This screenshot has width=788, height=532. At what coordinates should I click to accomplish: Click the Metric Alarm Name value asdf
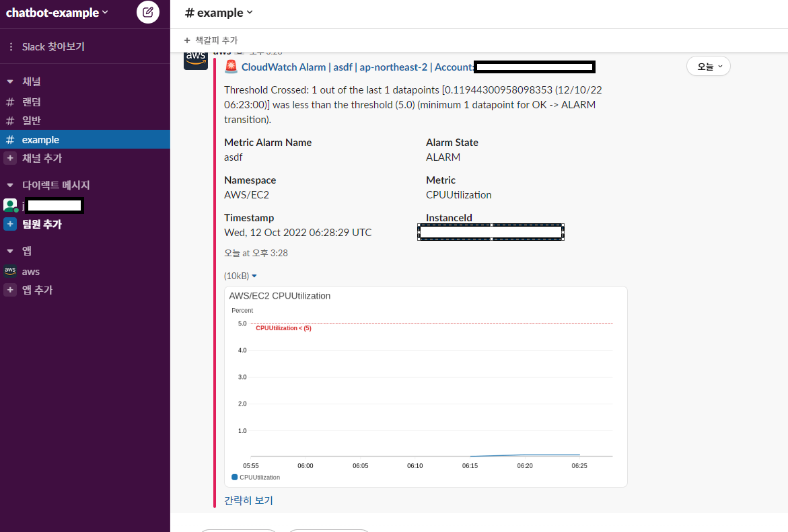tap(234, 157)
